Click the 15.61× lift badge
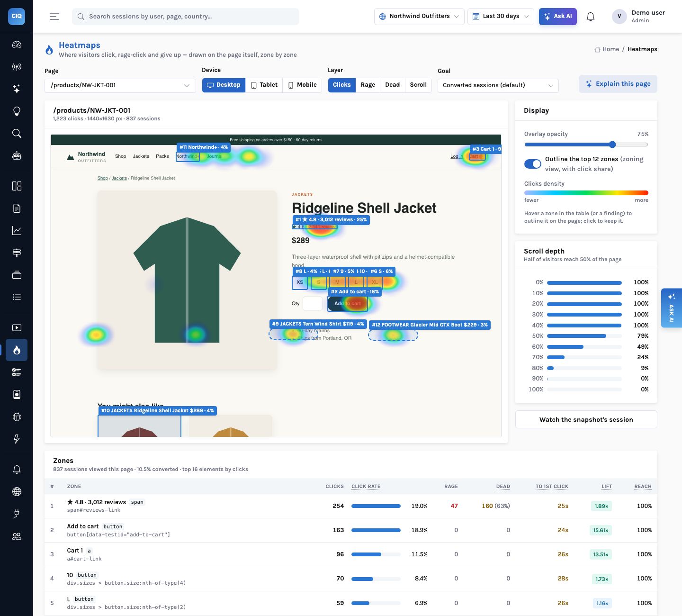Screen dimensions: 682x616 (601, 530)
